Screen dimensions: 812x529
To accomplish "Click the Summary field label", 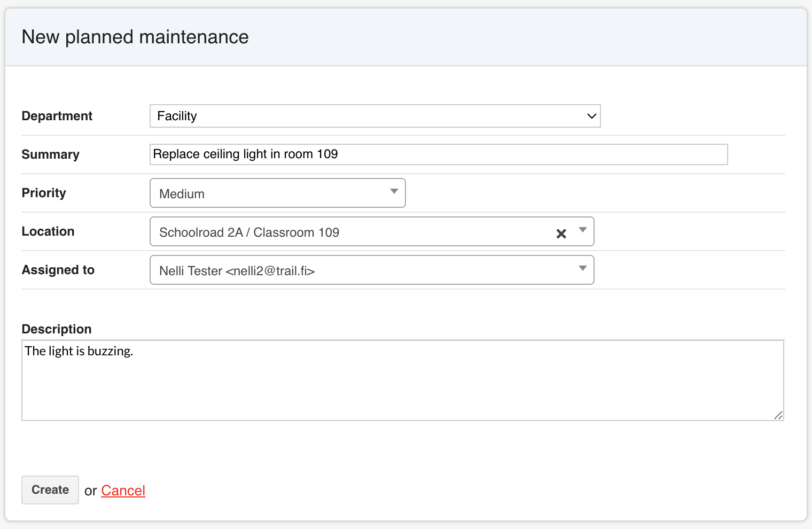I will (51, 154).
